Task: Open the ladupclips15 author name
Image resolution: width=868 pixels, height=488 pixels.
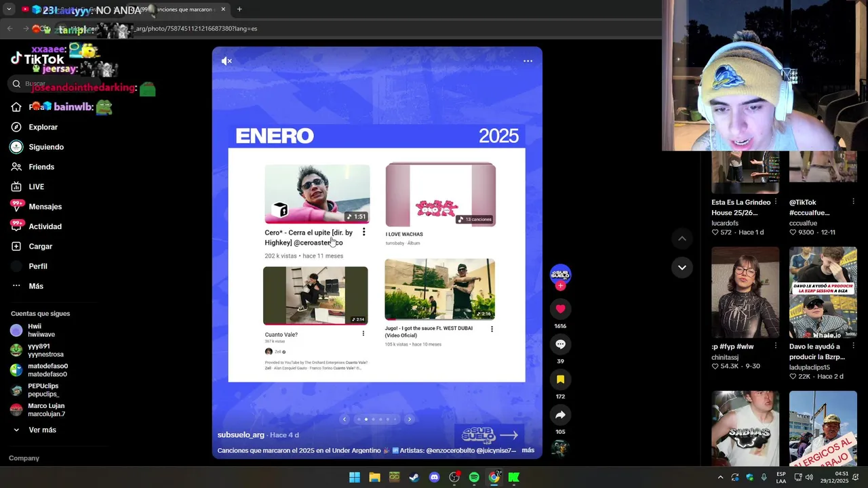Action: (x=810, y=367)
